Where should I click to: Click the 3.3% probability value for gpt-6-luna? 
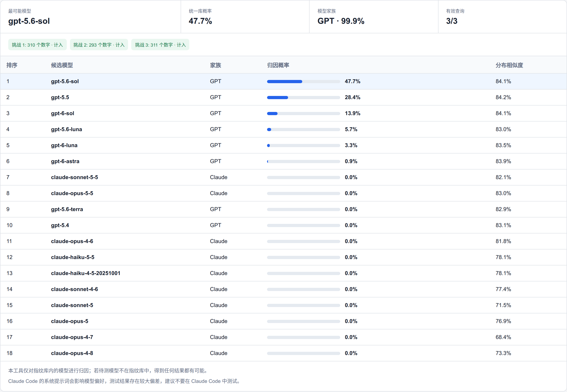(351, 145)
